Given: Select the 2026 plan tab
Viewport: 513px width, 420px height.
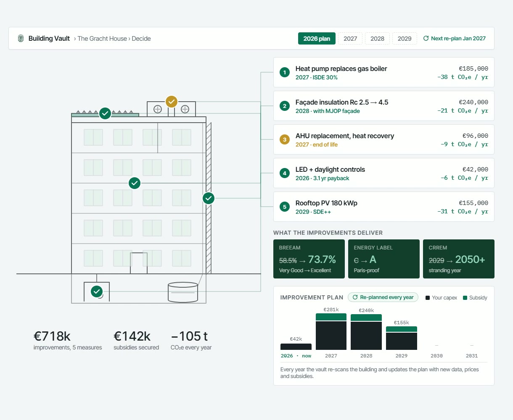Looking at the screenshot, I should click(x=317, y=39).
